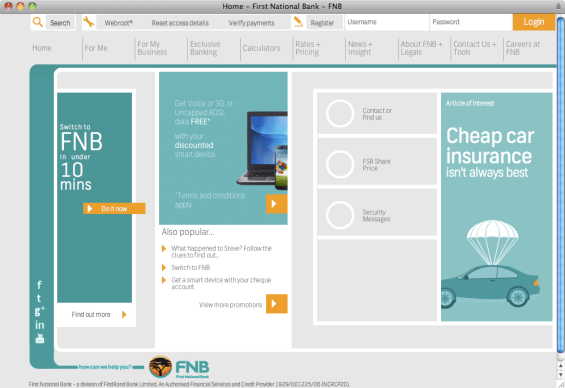Click View more promotions text
565x388 pixels.
[231, 305]
